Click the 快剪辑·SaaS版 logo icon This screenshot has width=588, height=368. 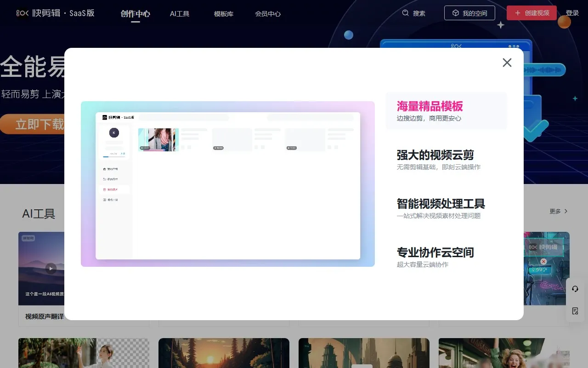[x=22, y=13]
